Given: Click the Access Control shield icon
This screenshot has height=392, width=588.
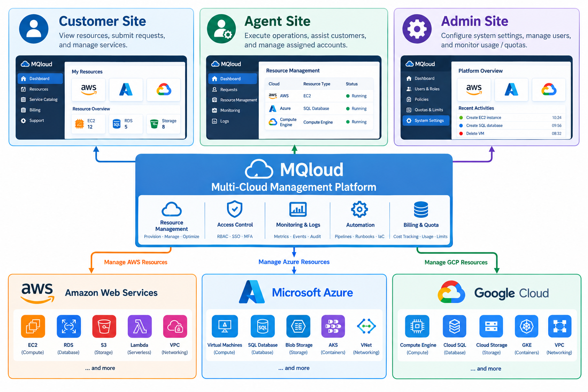Looking at the screenshot, I should coord(235,209).
